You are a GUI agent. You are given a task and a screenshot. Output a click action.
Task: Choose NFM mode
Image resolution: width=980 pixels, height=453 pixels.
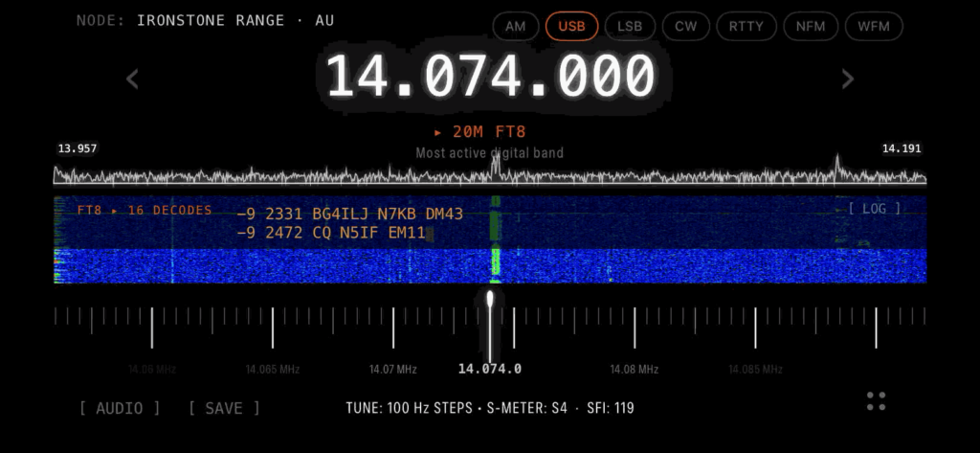[x=811, y=26]
